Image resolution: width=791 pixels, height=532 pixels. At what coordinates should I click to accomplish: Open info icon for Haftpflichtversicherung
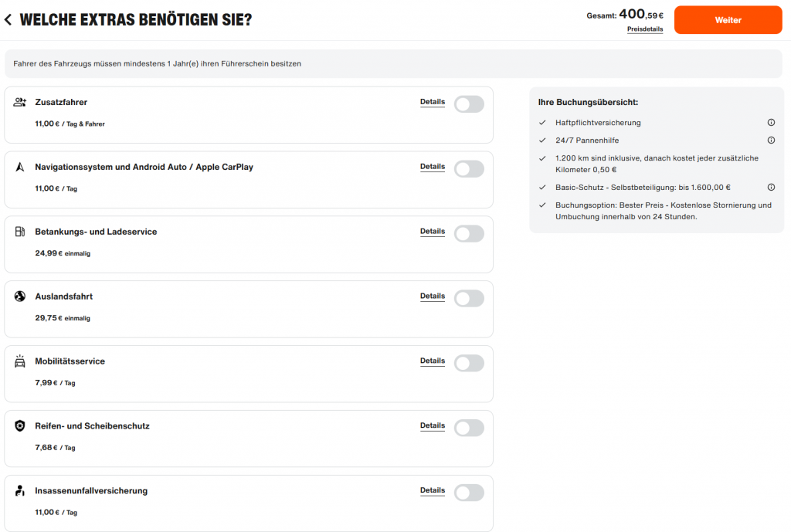[x=771, y=123]
